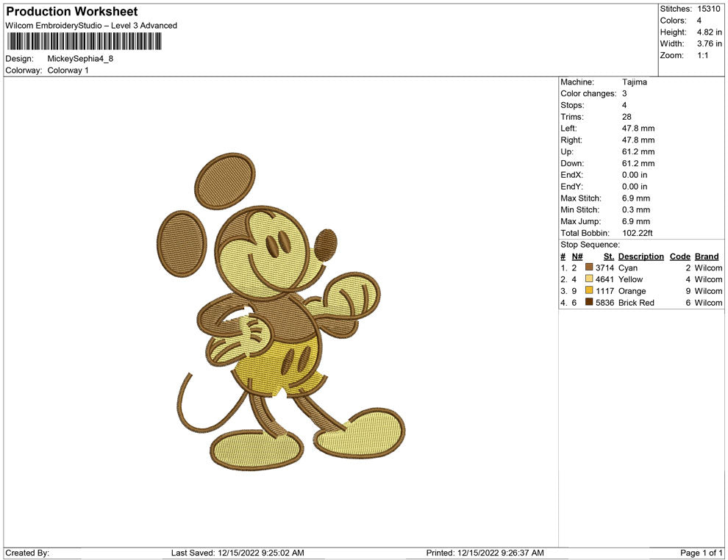728x560 pixels.
Task: Click the machine value "Tajima"
Action: click(634, 82)
